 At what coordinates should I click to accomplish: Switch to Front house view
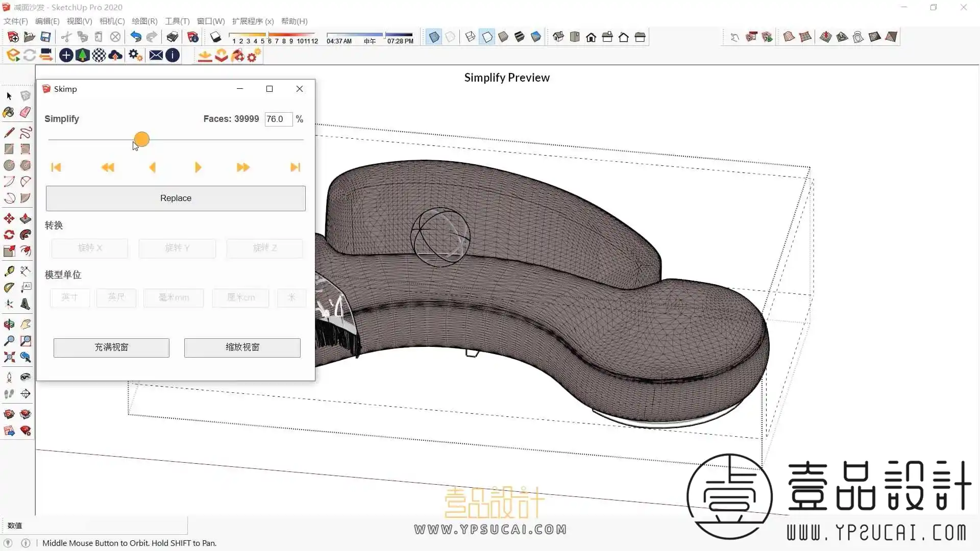[591, 37]
